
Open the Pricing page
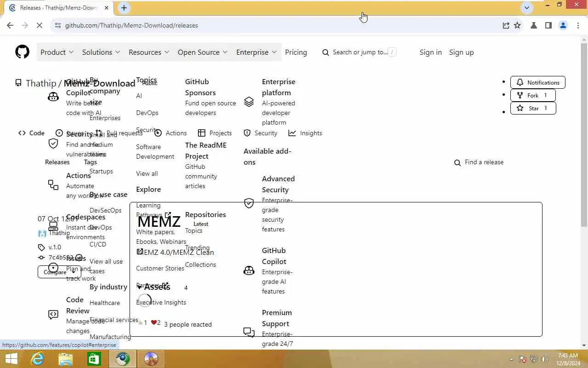click(x=296, y=52)
